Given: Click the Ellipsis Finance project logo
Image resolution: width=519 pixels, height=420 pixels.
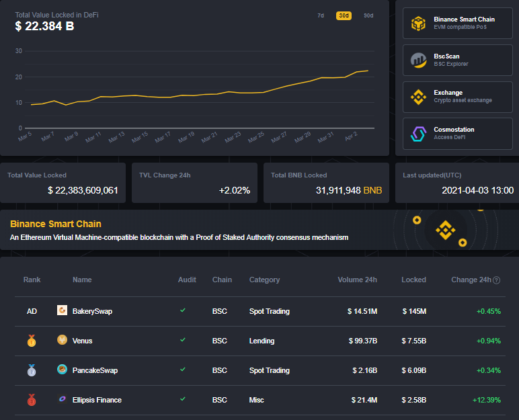Looking at the screenshot, I should pyautogui.click(x=62, y=400).
